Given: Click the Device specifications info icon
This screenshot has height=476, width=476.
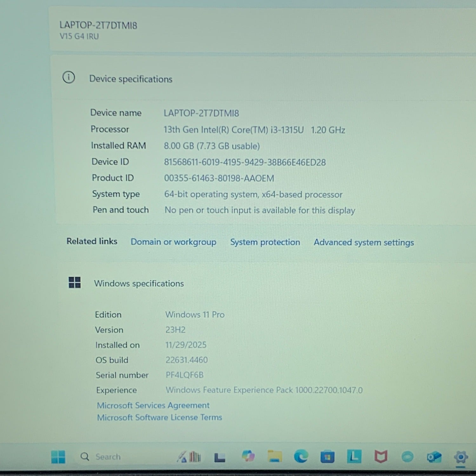Looking at the screenshot, I should [x=69, y=77].
